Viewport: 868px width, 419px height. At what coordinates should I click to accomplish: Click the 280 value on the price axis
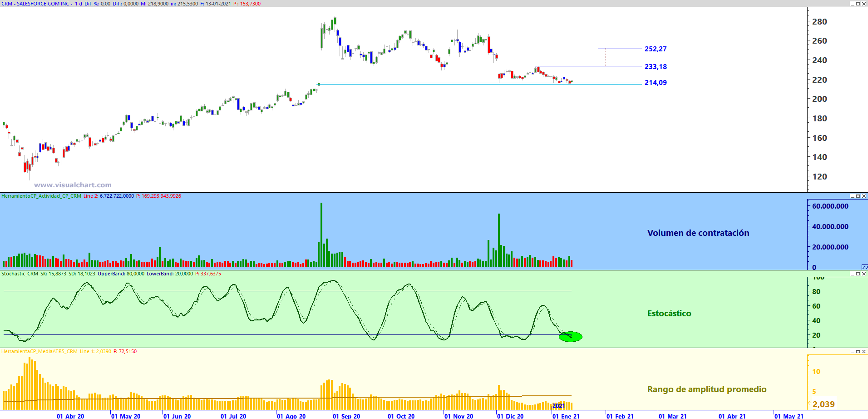pos(819,22)
